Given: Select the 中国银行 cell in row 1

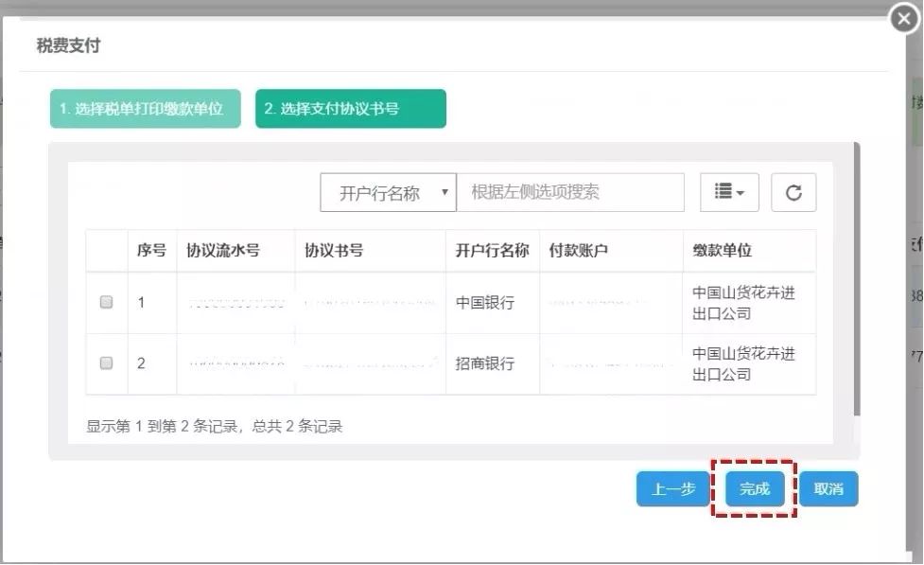Looking at the screenshot, I should tap(493, 303).
